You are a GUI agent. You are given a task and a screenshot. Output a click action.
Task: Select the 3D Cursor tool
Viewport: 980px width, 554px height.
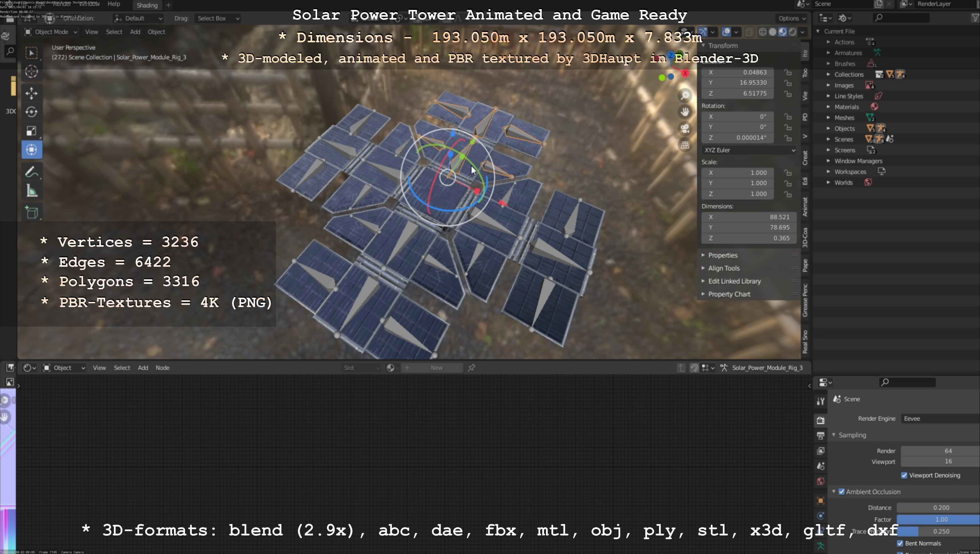click(x=31, y=71)
